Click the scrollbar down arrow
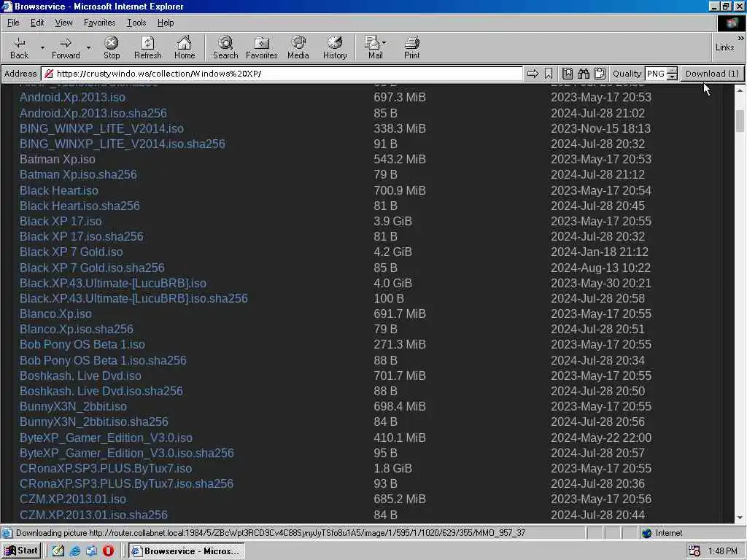The width and height of the screenshot is (747, 560). tap(740, 517)
